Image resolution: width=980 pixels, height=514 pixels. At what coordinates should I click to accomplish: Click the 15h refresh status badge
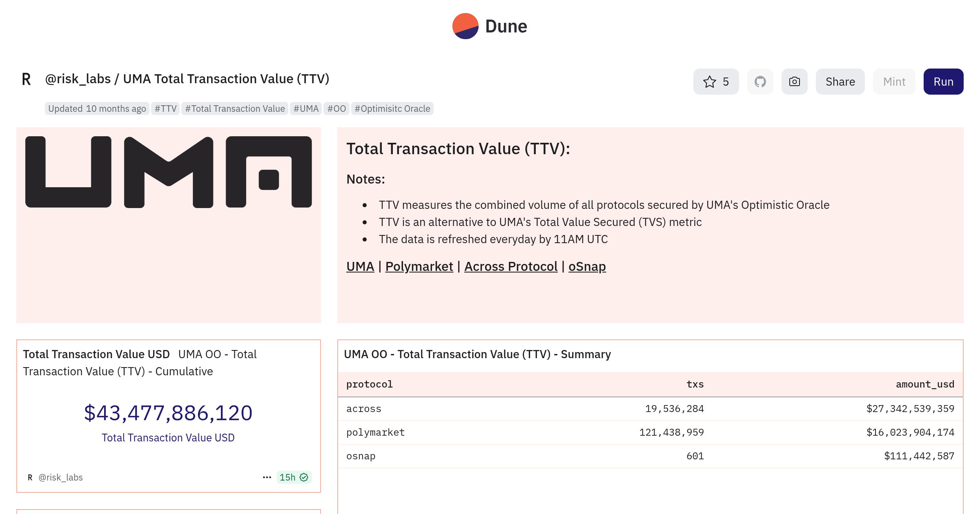[294, 477]
